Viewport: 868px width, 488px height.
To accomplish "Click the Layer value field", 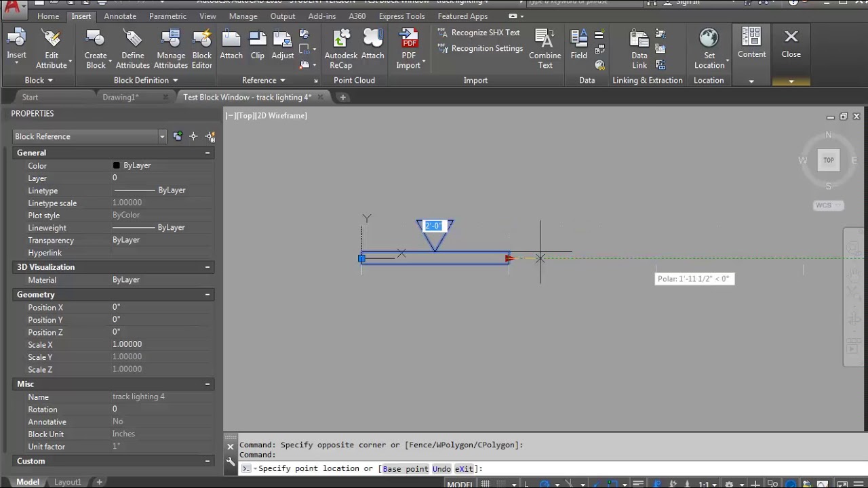I will pos(163,178).
